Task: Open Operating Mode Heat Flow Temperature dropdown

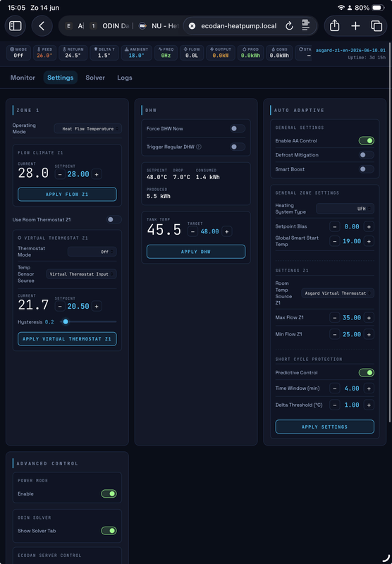Action: tap(87, 129)
